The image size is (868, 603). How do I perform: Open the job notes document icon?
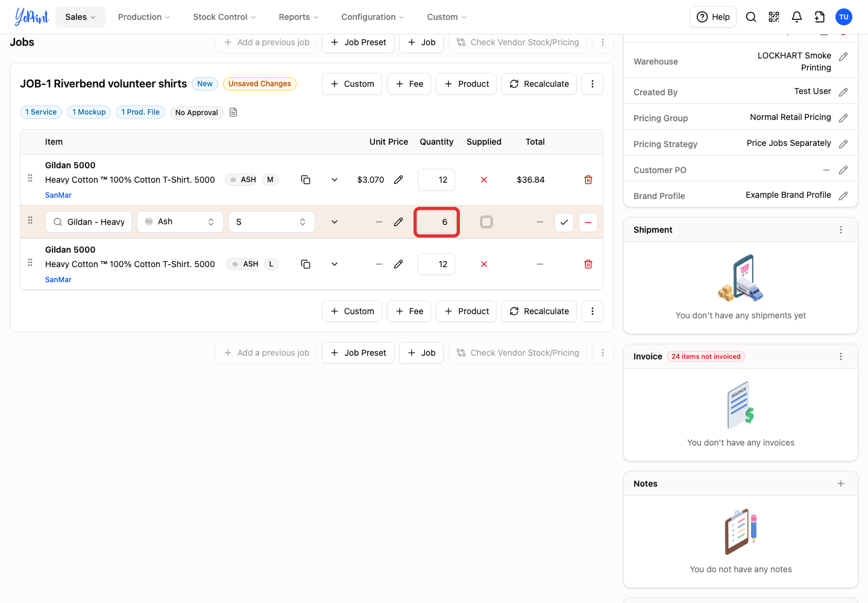(233, 112)
